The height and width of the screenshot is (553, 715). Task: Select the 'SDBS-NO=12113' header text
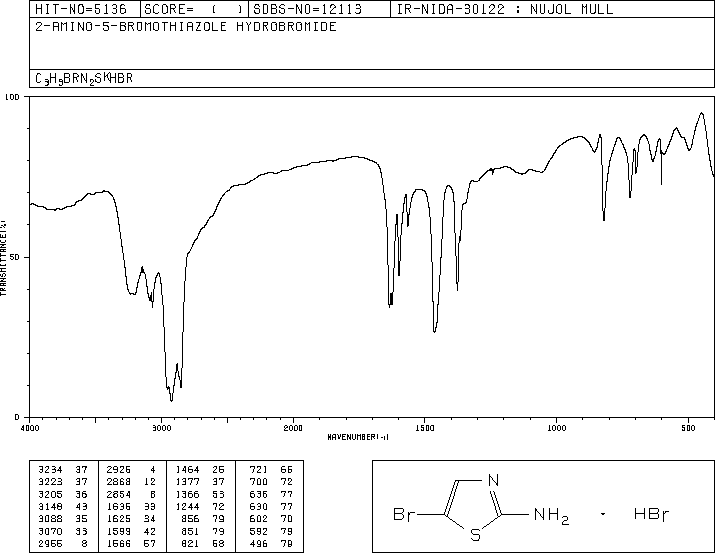point(307,9)
